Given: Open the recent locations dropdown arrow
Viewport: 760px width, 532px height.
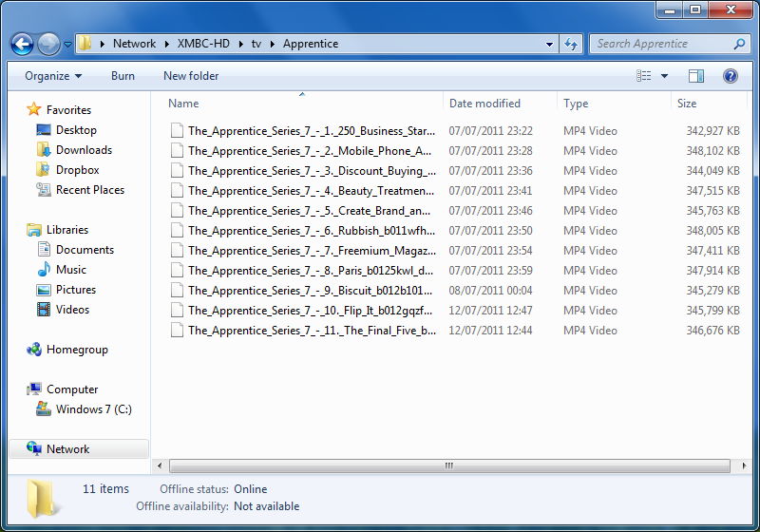Looking at the screenshot, I should pyautogui.click(x=67, y=44).
